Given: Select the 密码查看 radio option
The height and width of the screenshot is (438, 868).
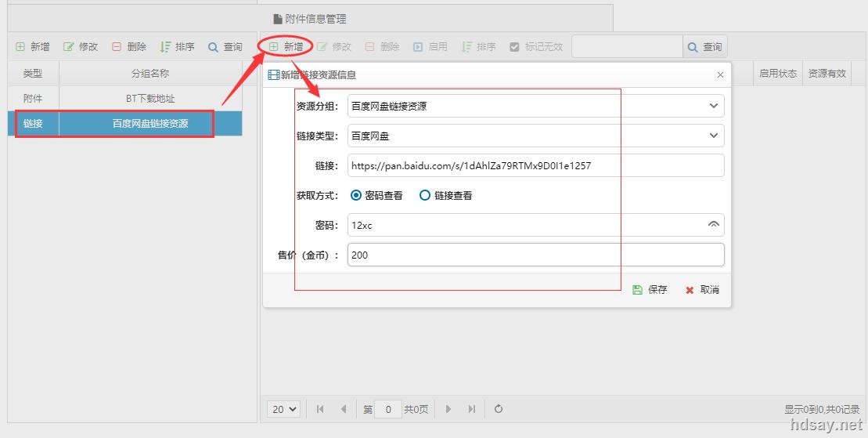Looking at the screenshot, I should click(357, 195).
